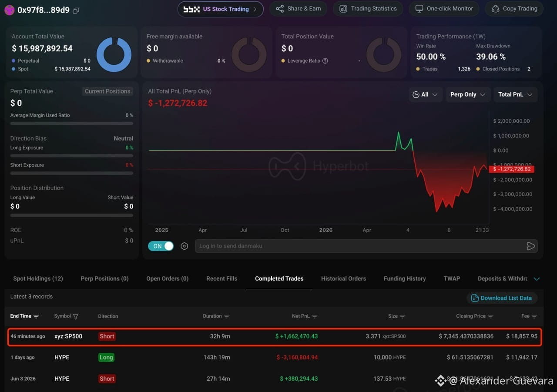The width and height of the screenshot is (557, 392).
Task: Click Short badge on Jun 3 2026 row
Action: (107, 379)
